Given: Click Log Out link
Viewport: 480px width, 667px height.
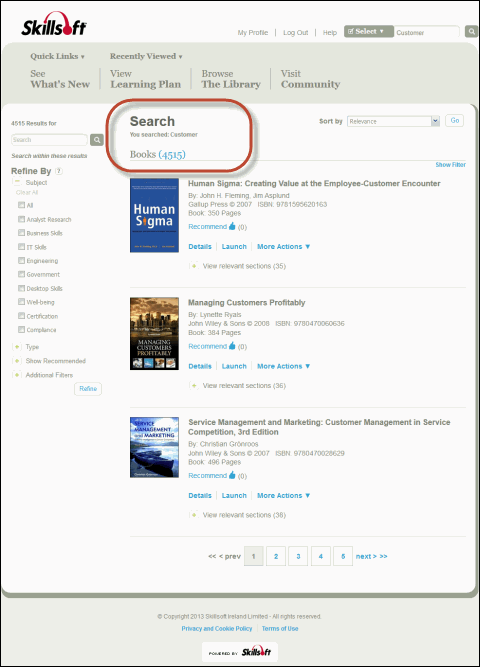Looking at the screenshot, I should pos(295,32).
